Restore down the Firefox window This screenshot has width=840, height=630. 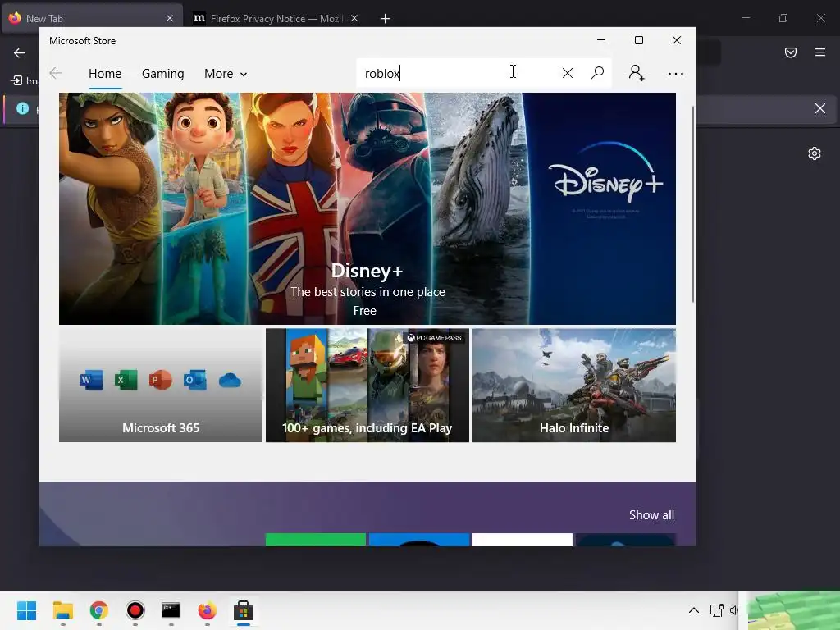783,18
